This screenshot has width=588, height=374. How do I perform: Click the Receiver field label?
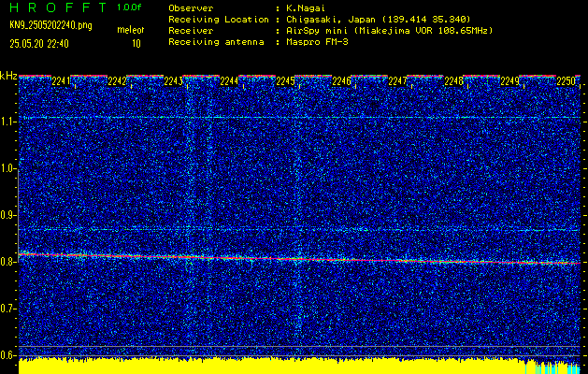coord(191,31)
